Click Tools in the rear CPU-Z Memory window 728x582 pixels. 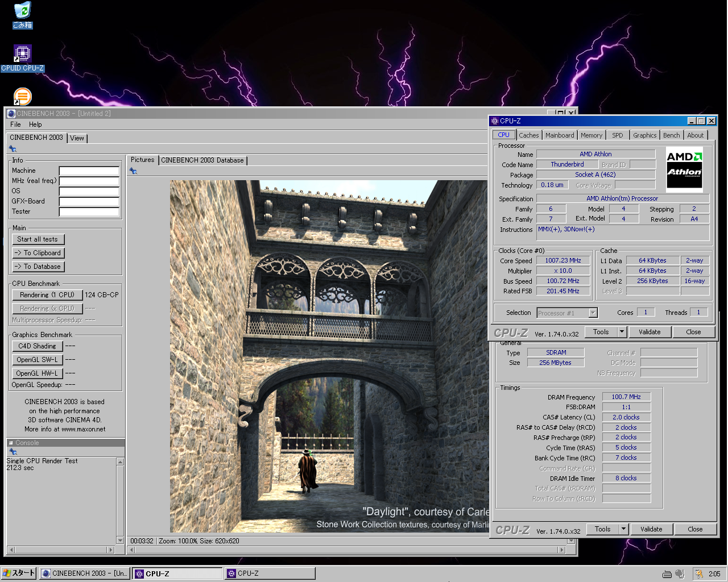click(603, 529)
